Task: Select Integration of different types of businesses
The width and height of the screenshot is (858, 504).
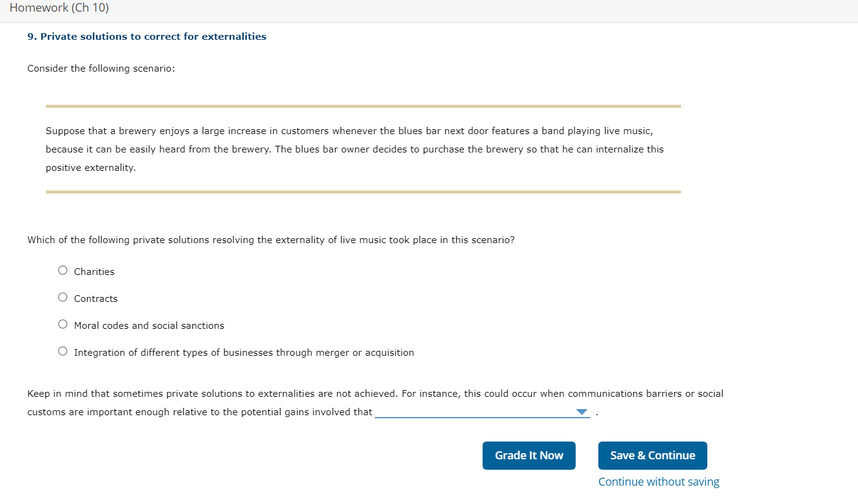Action: pyautogui.click(x=62, y=351)
